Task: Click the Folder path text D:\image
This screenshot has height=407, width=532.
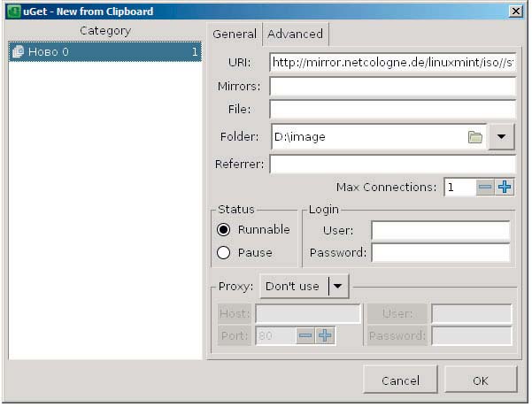Action: (300, 137)
